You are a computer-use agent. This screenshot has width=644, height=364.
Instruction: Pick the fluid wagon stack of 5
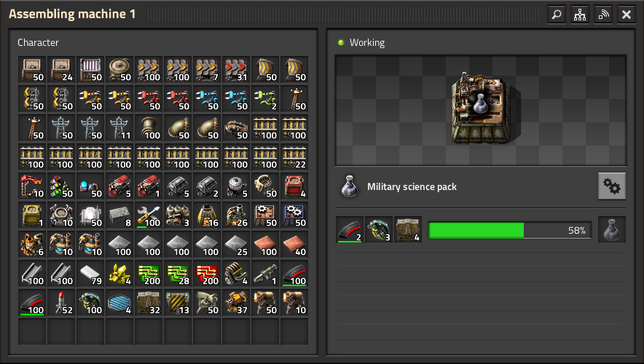pyautogui.click(x=236, y=186)
